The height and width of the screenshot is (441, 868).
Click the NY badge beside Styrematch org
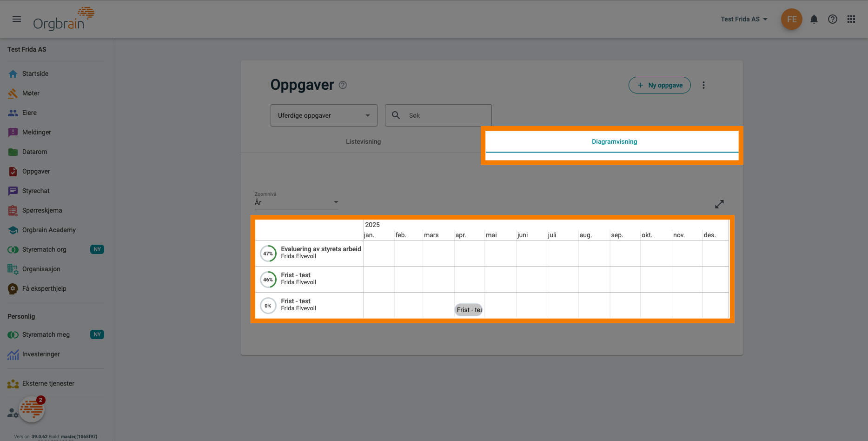pos(97,249)
